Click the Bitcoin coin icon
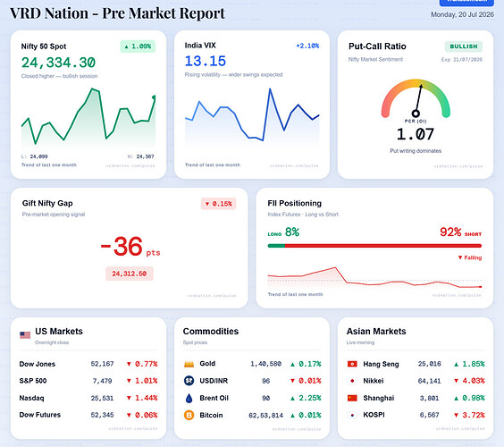 189,415
